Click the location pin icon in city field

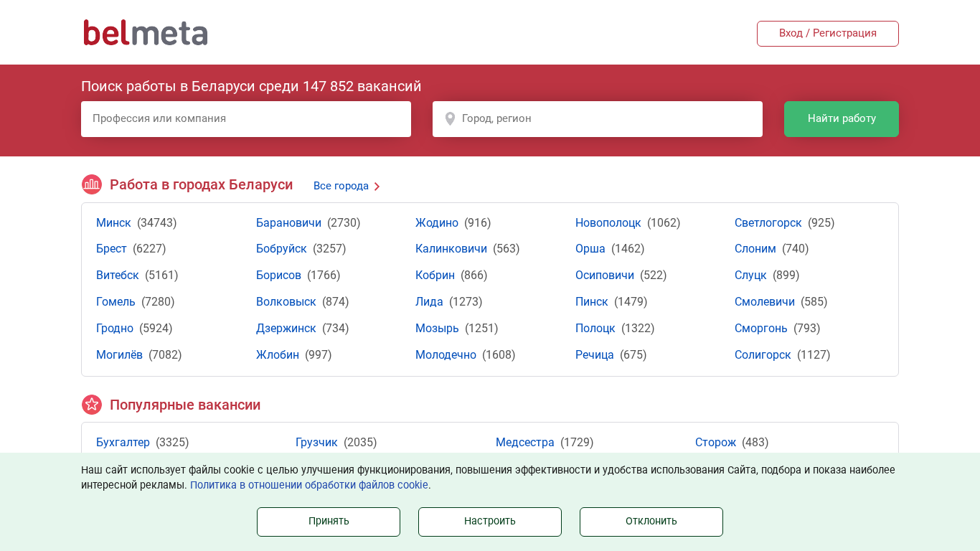coord(450,119)
